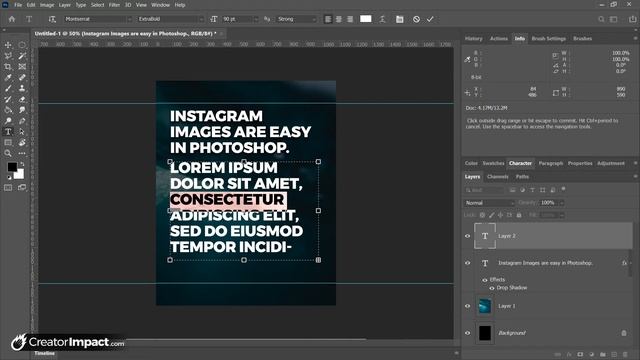
Task: Open the Kind layer filter dropdown
Action: pyautogui.click(x=484, y=190)
